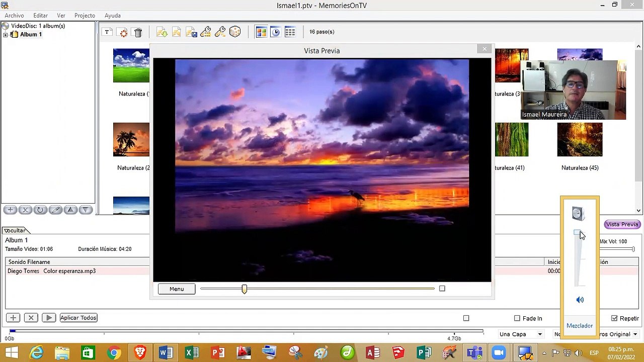
Task: Switch to the grid table view icon
Action: (290, 32)
